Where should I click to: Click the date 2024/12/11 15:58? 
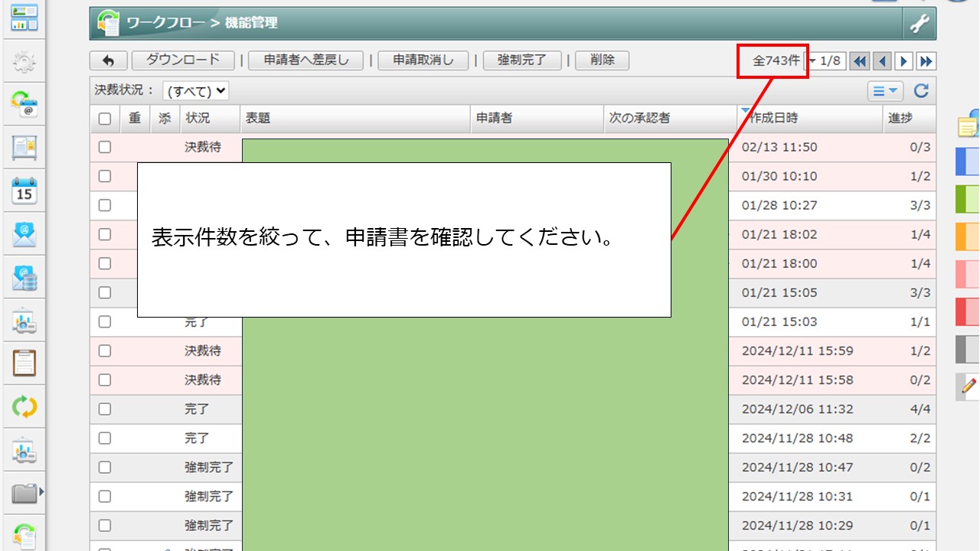click(x=797, y=380)
